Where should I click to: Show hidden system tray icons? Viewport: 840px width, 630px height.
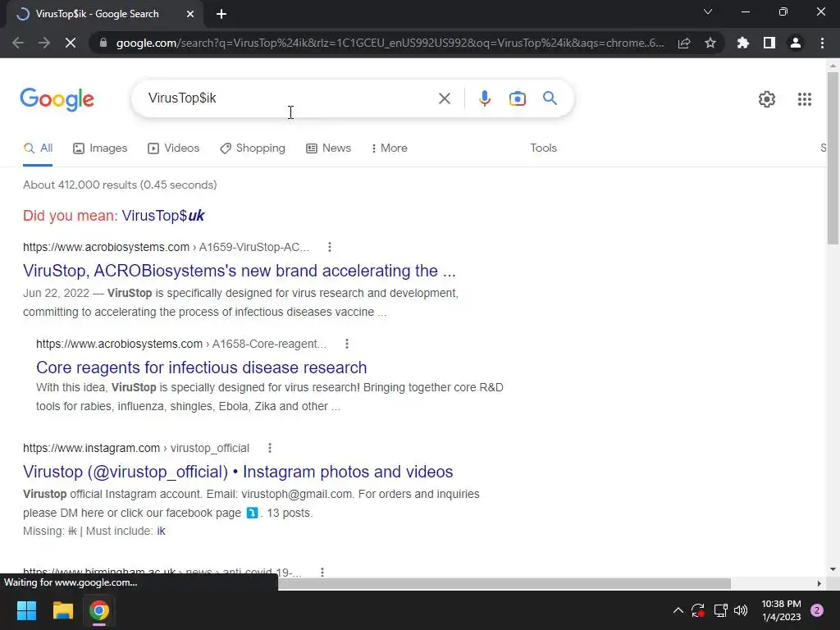coord(678,610)
